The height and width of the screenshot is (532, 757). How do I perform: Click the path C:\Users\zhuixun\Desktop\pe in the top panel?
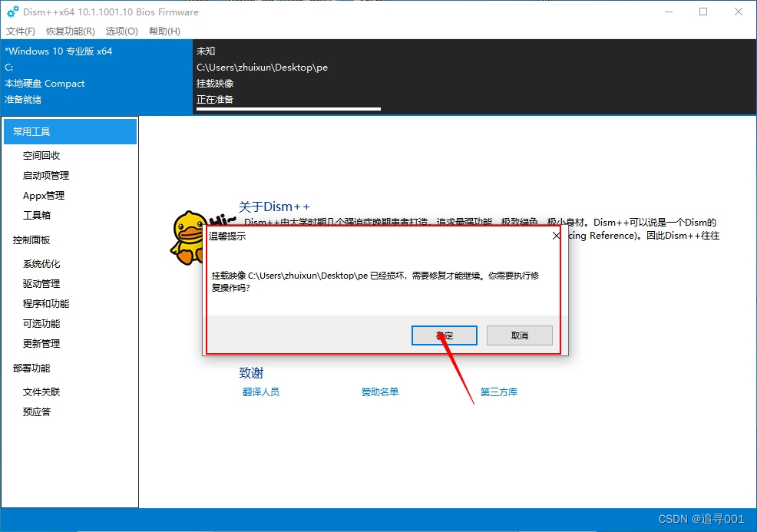[262, 67]
